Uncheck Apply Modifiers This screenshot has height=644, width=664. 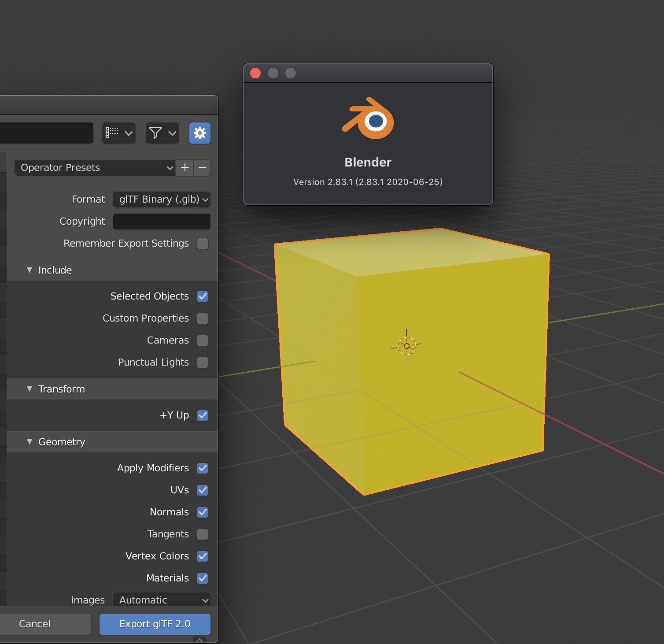point(203,468)
